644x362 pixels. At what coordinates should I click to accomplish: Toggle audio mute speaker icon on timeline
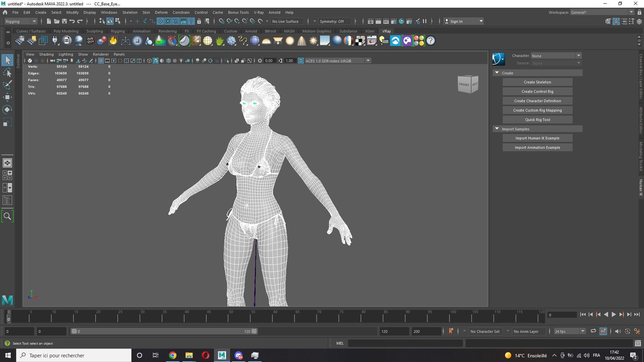click(x=618, y=331)
